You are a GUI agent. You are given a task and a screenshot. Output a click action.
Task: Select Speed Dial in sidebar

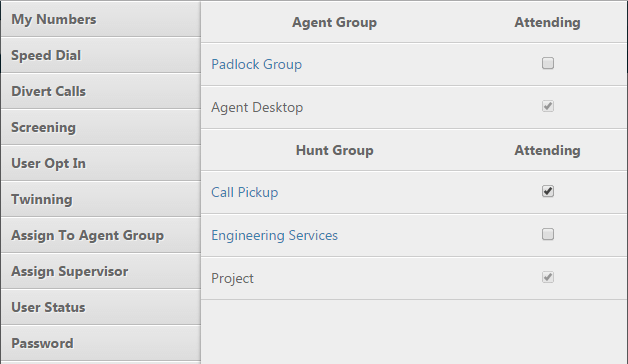coord(101,55)
